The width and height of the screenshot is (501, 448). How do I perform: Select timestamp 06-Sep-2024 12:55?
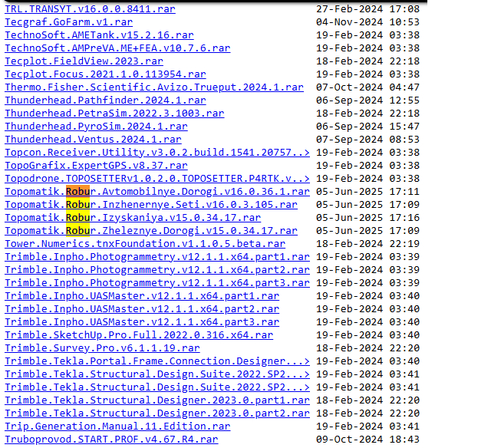pyautogui.click(x=368, y=100)
